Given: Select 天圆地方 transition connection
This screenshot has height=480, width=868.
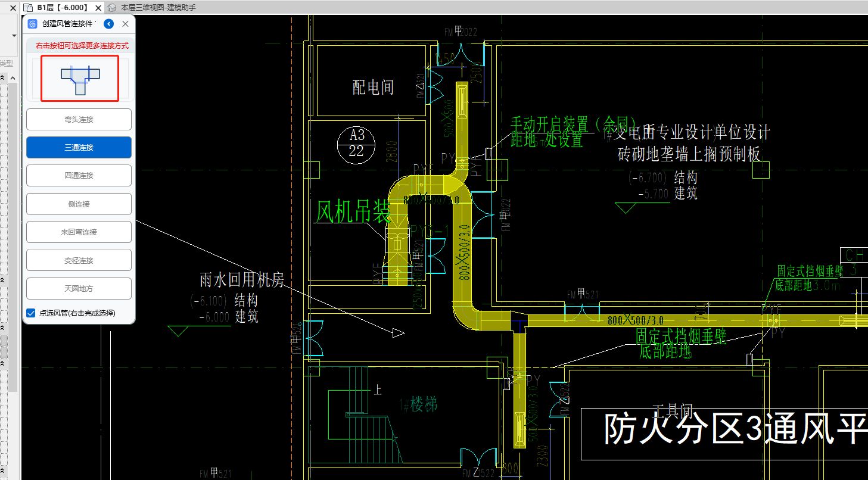Looking at the screenshot, I should click(x=79, y=288).
